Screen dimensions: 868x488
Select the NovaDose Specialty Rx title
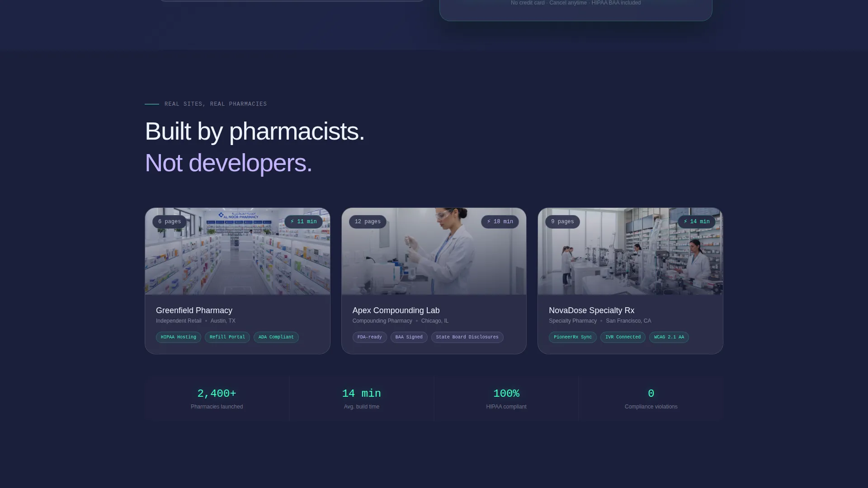(x=591, y=310)
